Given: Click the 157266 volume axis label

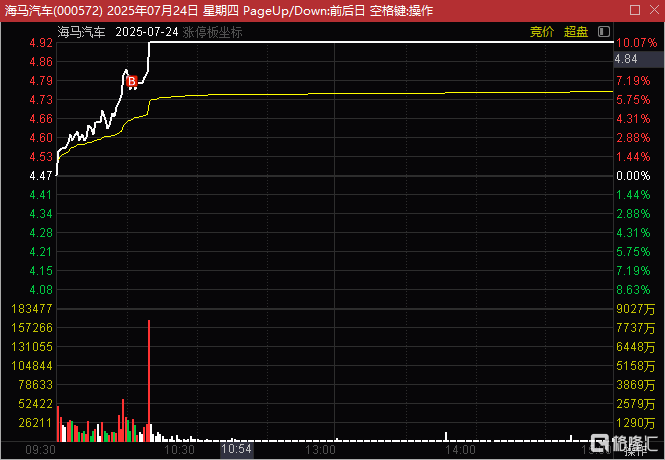Looking at the screenshot, I should 32,328.
